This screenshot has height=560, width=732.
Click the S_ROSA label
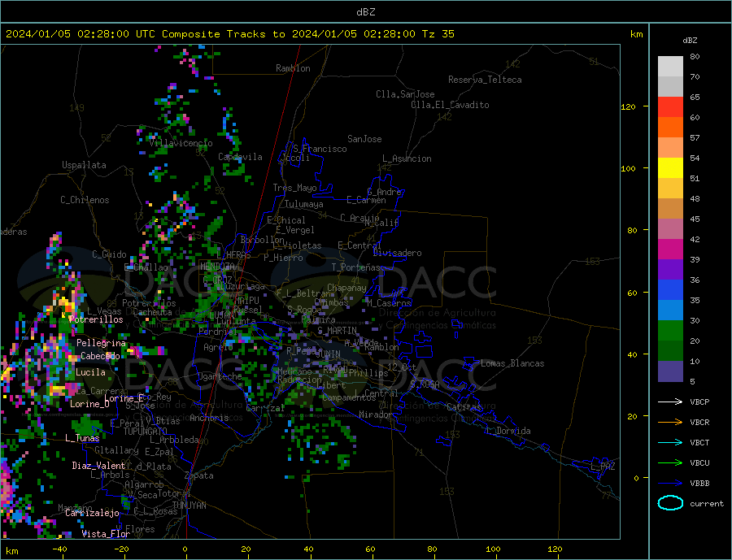[425, 384]
